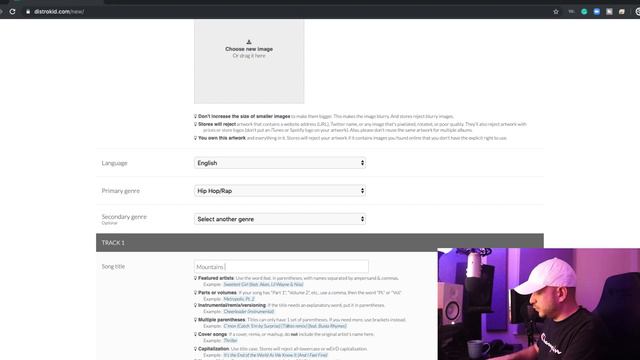The image size is (640, 360).
Task: Bookmark this page with the star icon
Action: [x=556, y=11]
